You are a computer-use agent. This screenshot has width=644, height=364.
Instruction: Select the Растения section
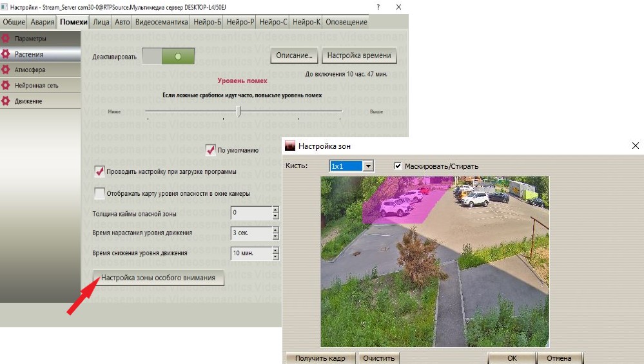(40, 54)
